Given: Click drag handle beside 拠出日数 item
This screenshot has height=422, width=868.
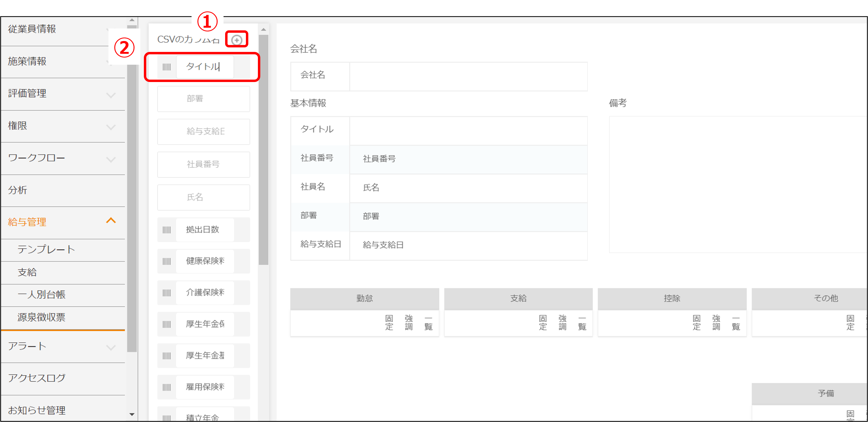Looking at the screenshot, I should point(167,230).
